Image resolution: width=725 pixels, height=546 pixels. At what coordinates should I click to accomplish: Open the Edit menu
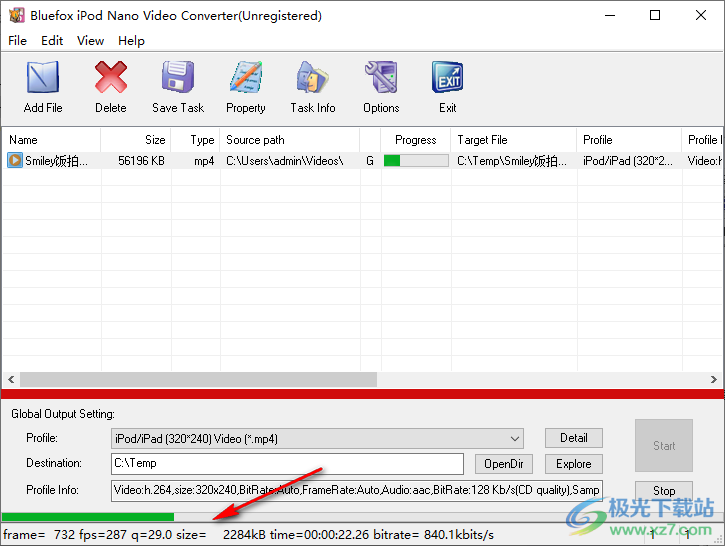tap(52, 41)
